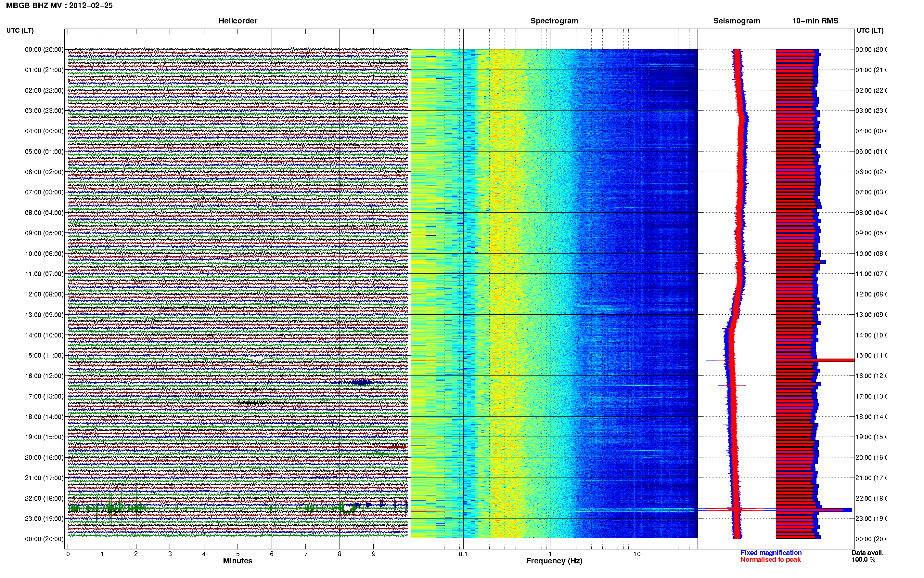The width and height of the screenshot is (924, 578).
Task: Select the Spectrogram panel heading
Action: click(554, 21)
